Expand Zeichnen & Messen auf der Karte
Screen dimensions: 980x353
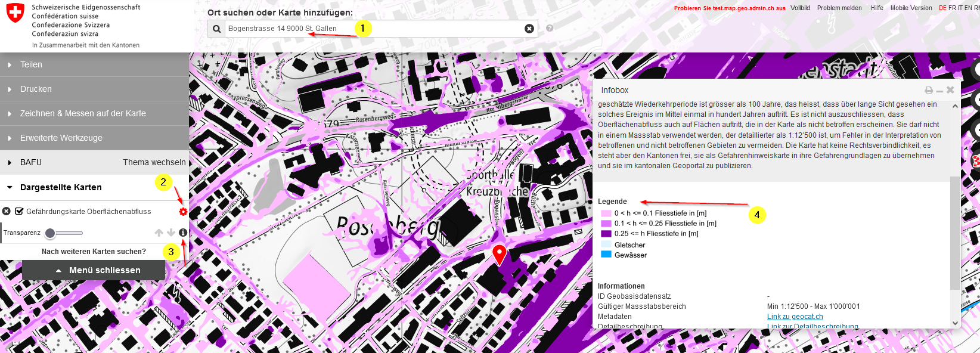(83, 113)
